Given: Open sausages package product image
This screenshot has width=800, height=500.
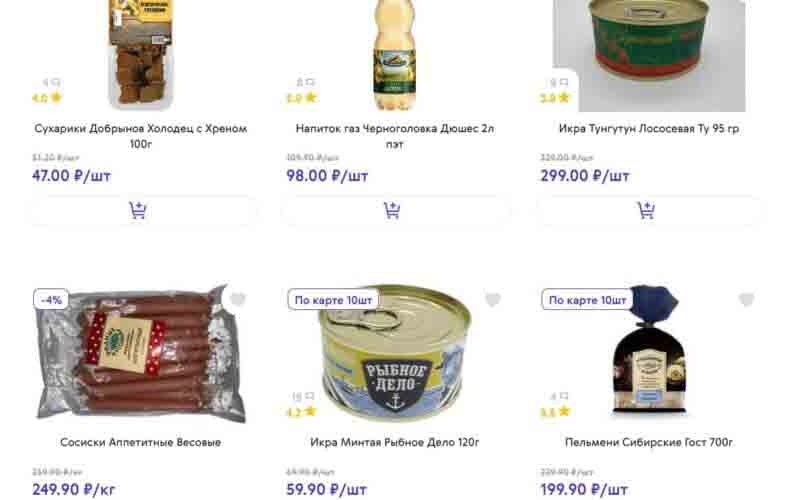Looking at the screenshot, I should tap(140, 353).
